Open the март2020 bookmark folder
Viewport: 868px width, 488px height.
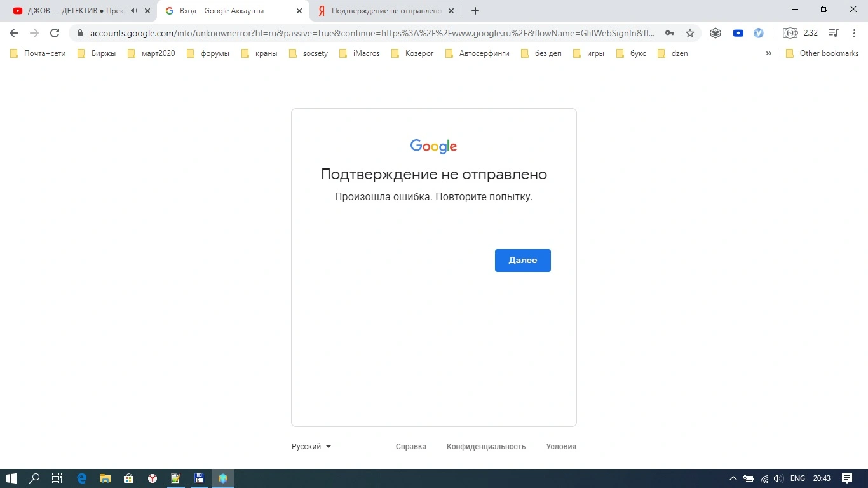click(152, 53)
